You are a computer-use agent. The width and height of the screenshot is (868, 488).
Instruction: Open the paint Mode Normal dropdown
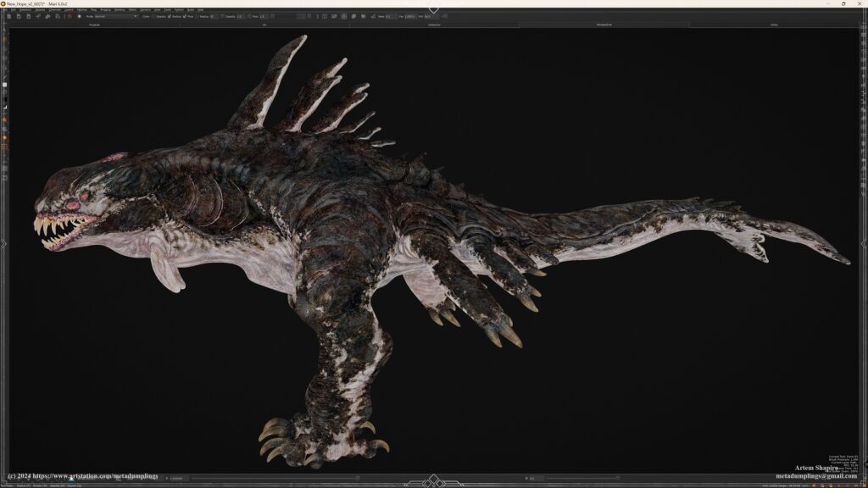point(115,16)
